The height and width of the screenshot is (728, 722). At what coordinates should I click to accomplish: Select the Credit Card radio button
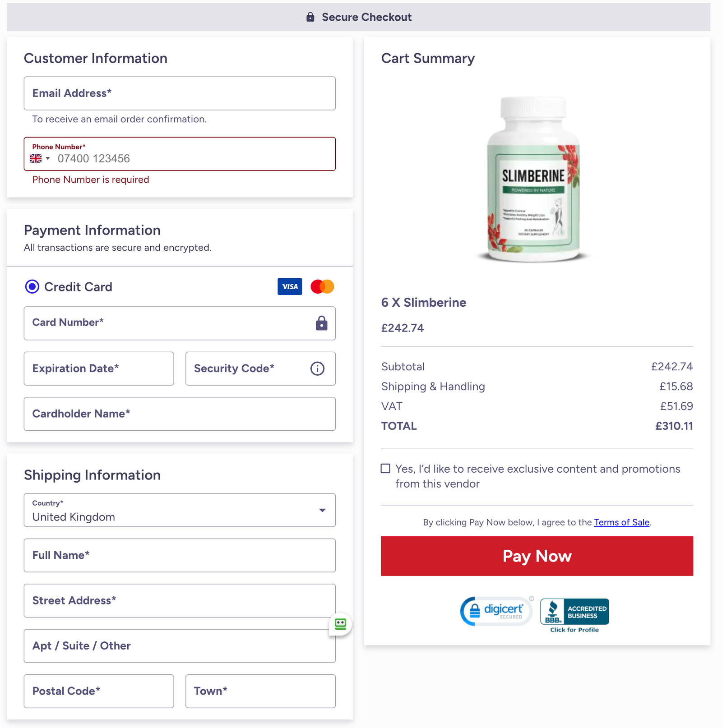tap(32, 286)
